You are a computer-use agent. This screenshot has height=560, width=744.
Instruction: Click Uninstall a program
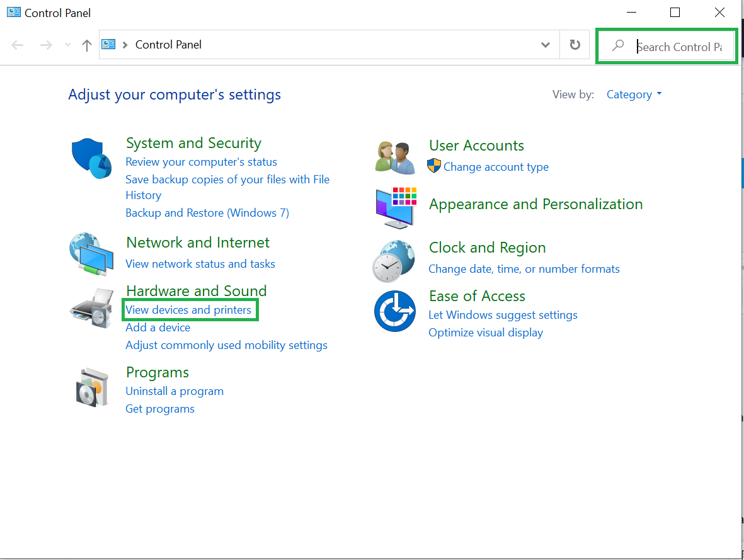coord(175,391)
